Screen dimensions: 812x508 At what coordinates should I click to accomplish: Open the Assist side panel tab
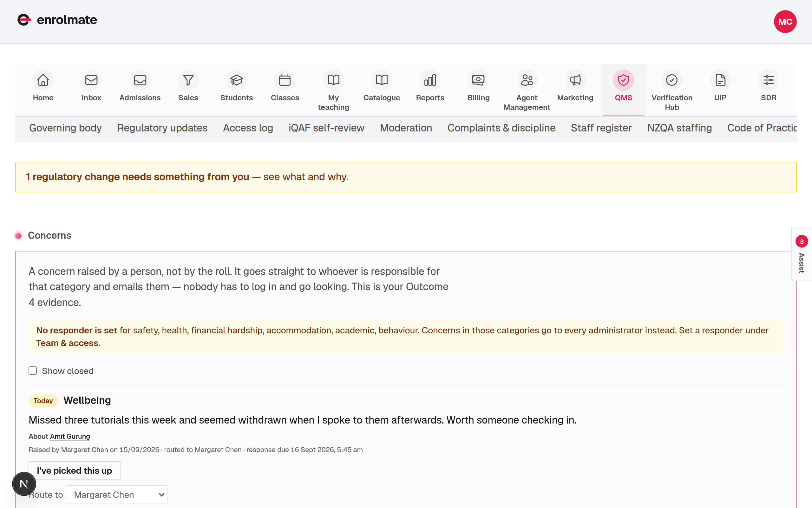click(802, 254)
